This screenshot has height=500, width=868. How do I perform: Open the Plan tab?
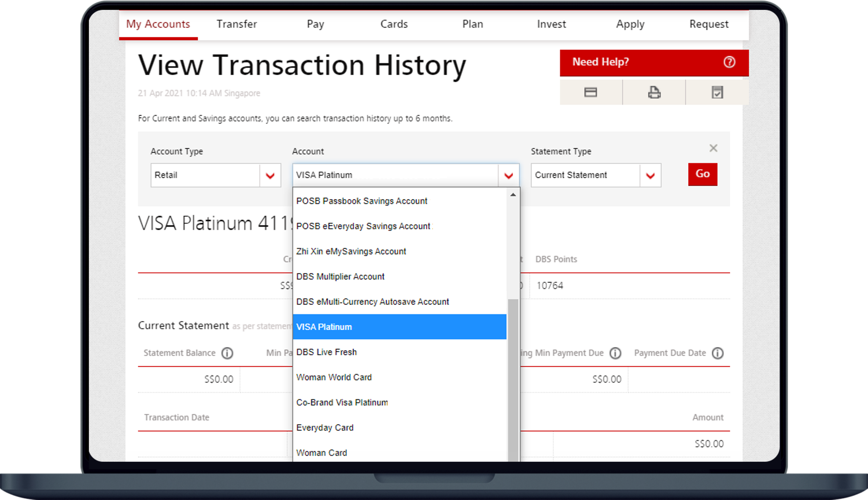(473, 24)
